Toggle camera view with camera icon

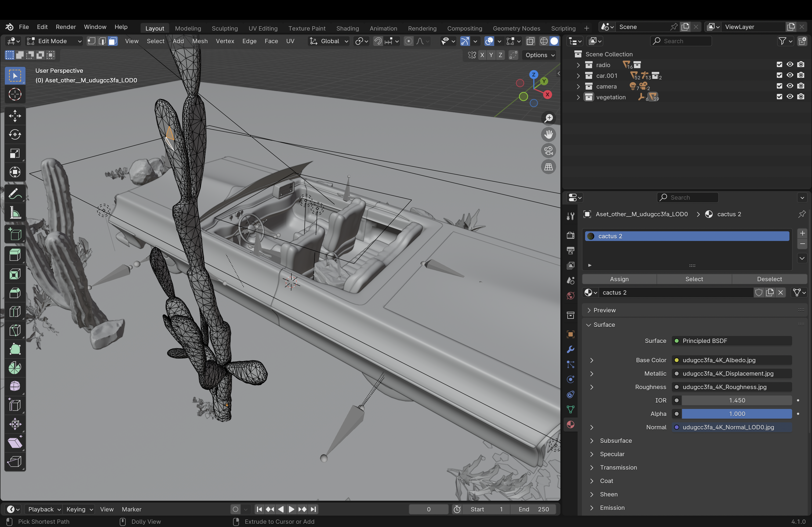(548, 151)
